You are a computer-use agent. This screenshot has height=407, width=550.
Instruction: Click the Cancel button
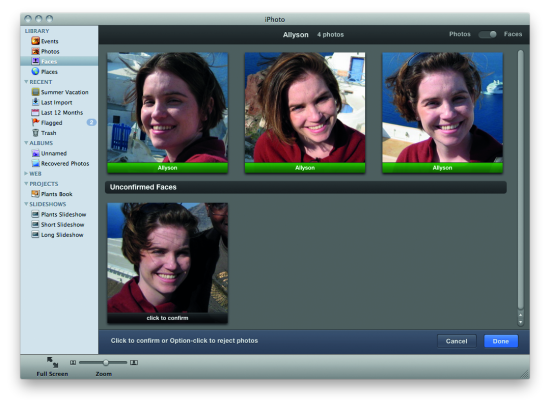pyautogui.click(x=457, y=341)
